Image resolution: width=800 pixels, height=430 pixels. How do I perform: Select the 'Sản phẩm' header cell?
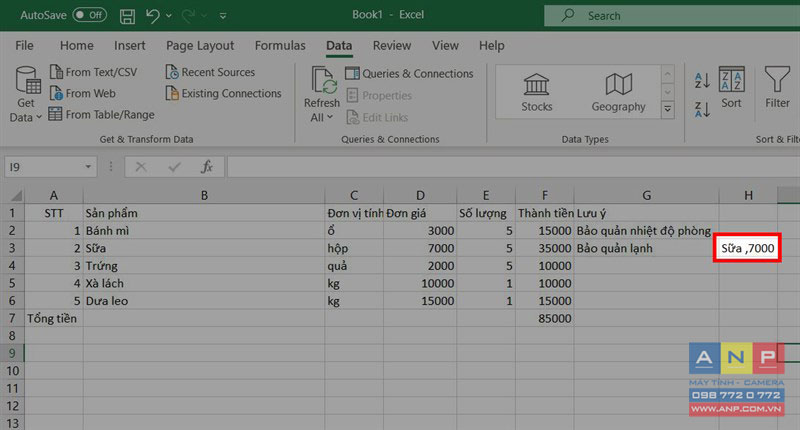204,213
